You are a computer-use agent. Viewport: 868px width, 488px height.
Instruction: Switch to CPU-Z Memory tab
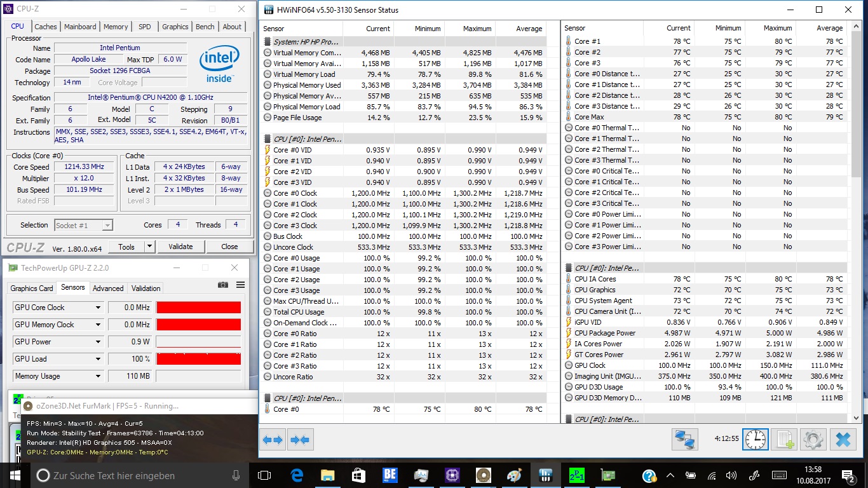point(116,27)
